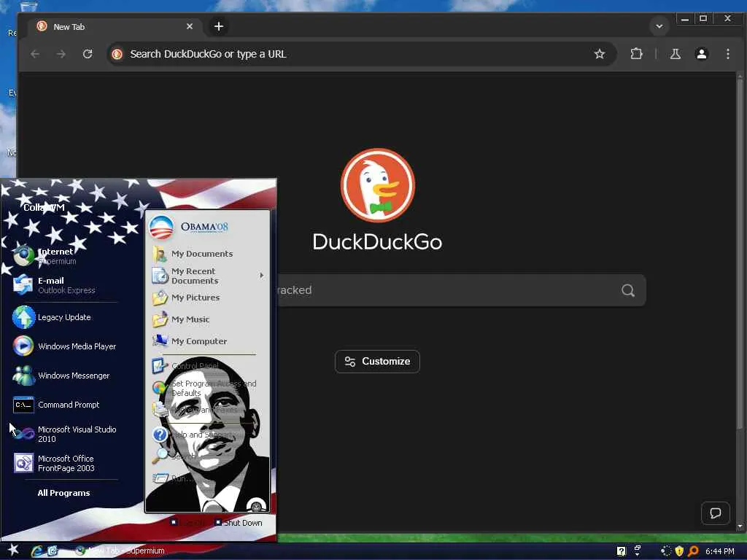Click the Log Off button
Screen dimensions: 747x560
pyautogui.click(x=188, y=523)
